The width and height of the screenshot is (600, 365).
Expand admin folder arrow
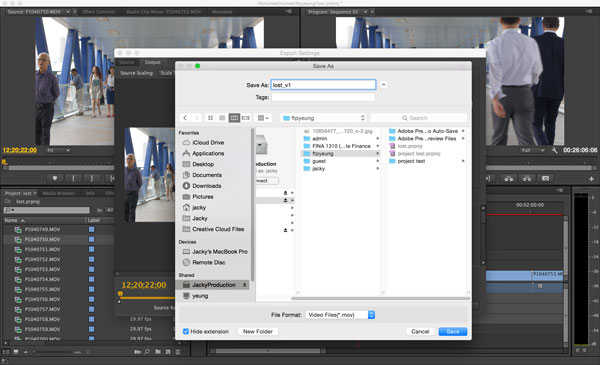[x=378, y=139]
